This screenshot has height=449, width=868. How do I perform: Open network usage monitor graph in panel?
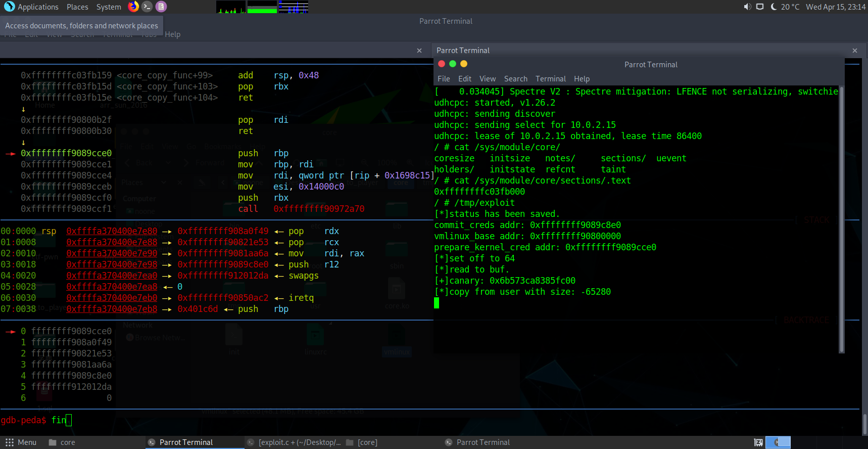click(293, 7)
